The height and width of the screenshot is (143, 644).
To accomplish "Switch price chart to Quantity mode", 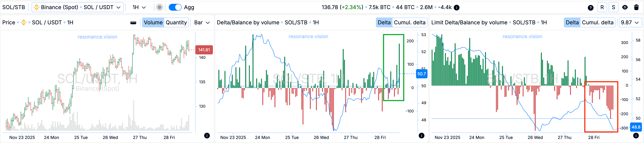I will click(x=176, y=22).
